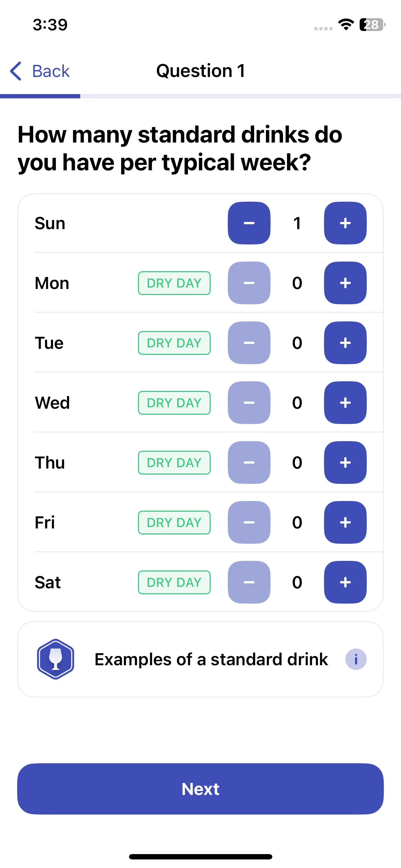The image size is (401, 868).
Task: Continue with the Next button
Action: (200, 789)
